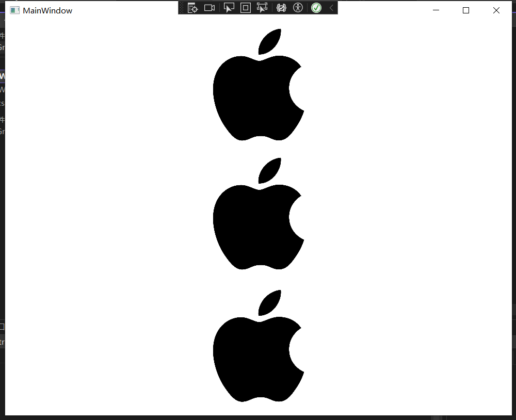Grab the dotted toolbar drag handle

click(182, 8)
